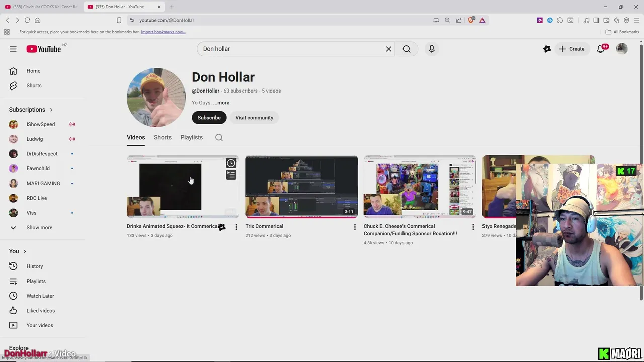644x362 pixels.
Task: Open the YouTube hamburger guide menu
Action: tap(13, 49)
